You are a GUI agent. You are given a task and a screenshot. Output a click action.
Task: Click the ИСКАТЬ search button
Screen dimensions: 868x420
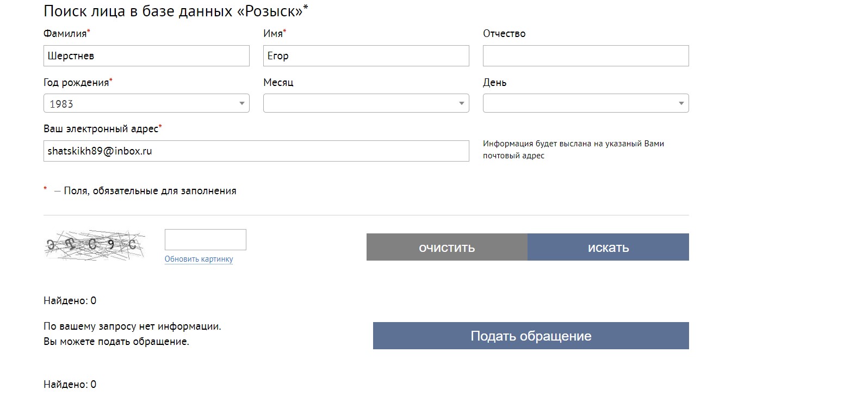click(608, 248)
